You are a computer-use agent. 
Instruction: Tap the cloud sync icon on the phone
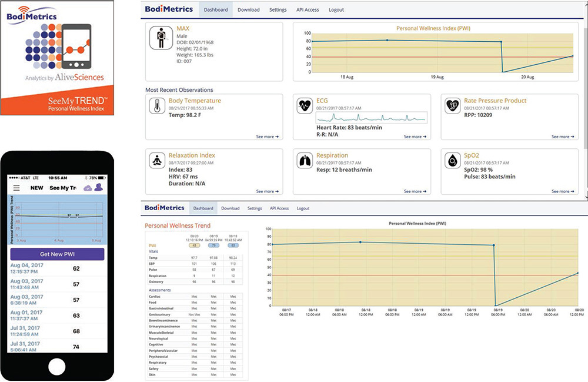pyautogui.click(x=88, y=188)
